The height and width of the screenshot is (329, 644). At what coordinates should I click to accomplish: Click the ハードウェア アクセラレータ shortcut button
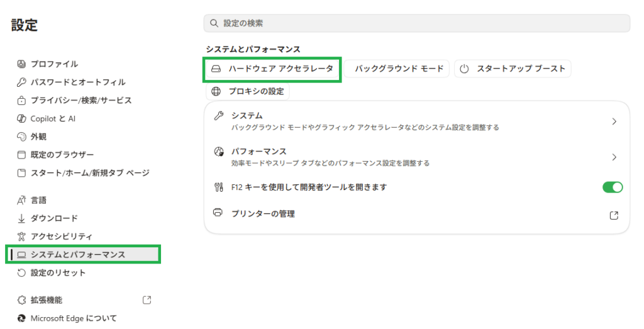[x=272, y=69]
